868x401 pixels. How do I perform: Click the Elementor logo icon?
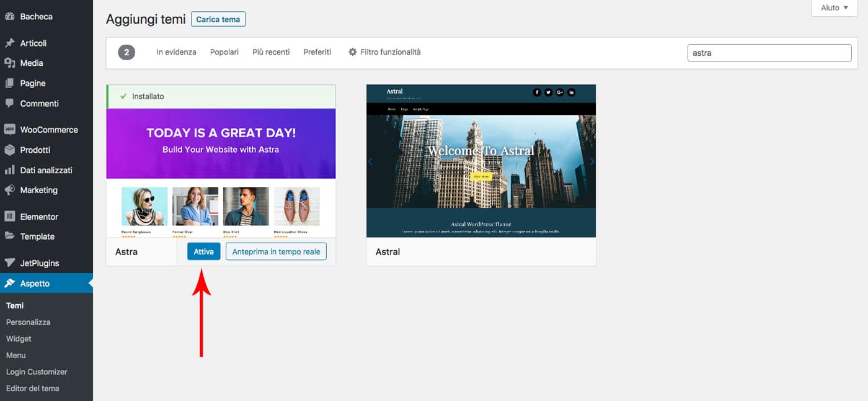(10, 217)
